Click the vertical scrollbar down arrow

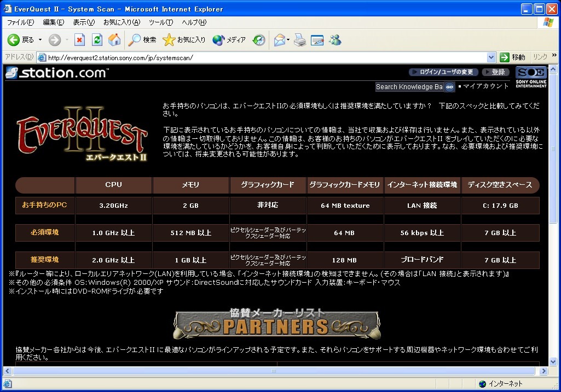(553, 361)
